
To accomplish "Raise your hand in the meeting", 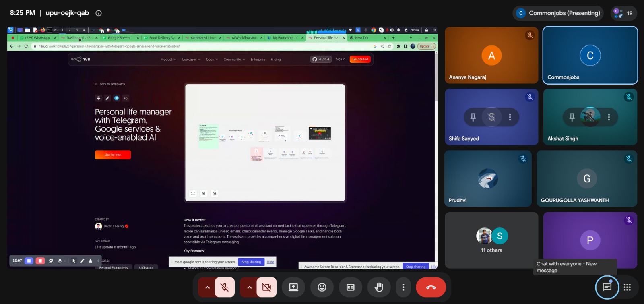I will 379,287.
